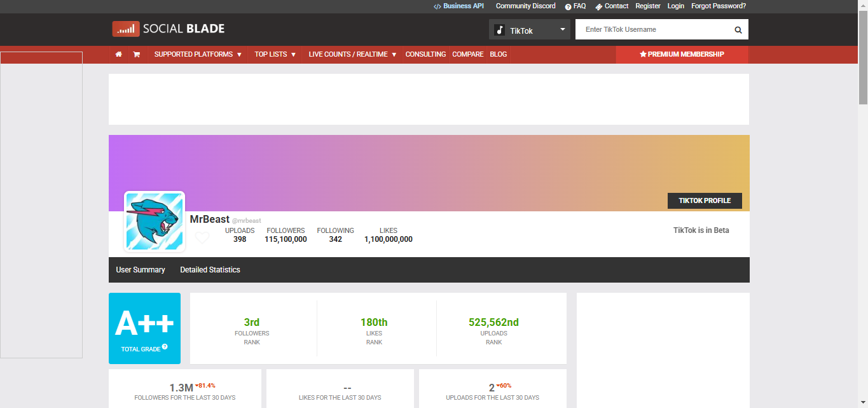Expand the Supported Platforms menu
868x408 pixels.
[x=198, y=55]
